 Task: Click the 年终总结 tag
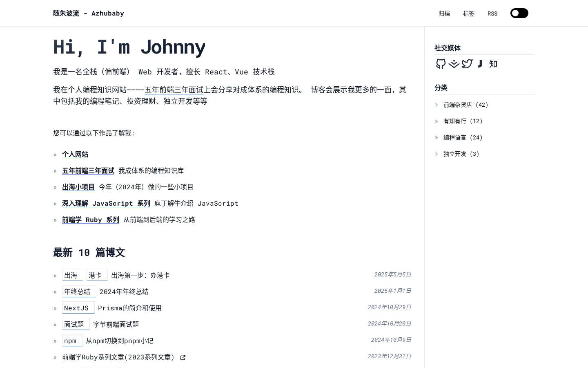(x=79, y=292)
